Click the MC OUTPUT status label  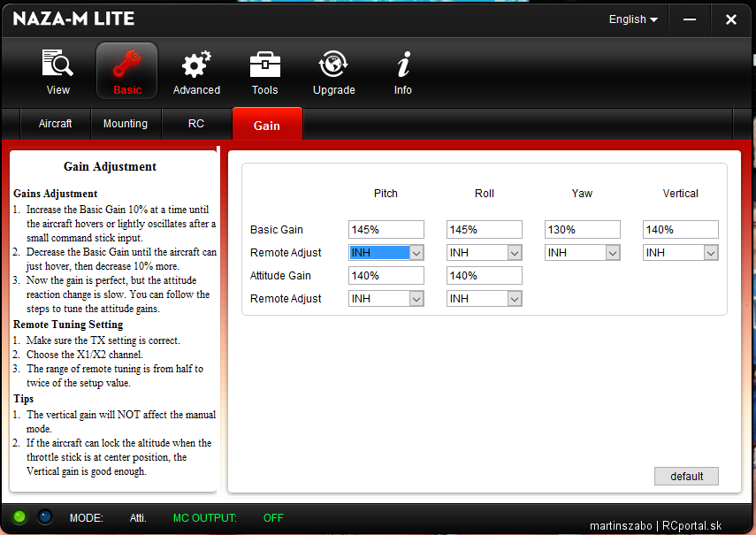[x=205, y=518]
